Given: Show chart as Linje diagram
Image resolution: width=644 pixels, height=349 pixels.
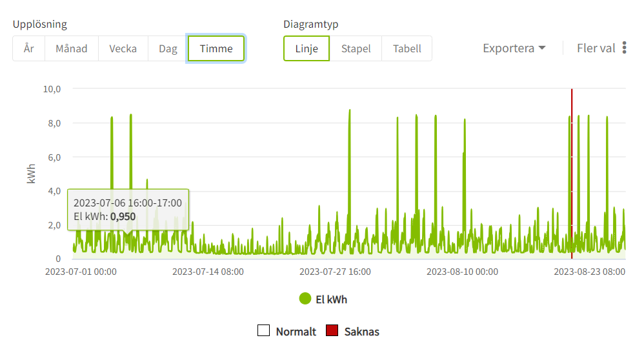Looking at the screenshot, I should click(307, 48).
